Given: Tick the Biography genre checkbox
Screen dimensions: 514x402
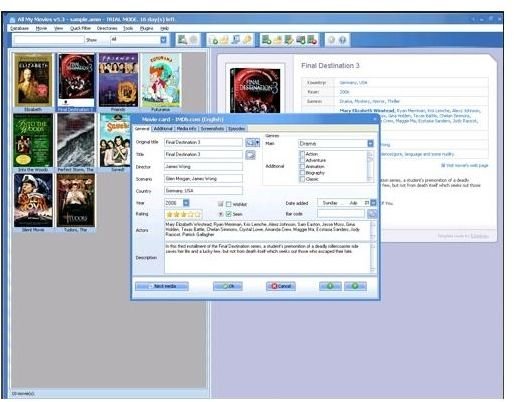Looking at the screenshot, I should pos(302,173).
